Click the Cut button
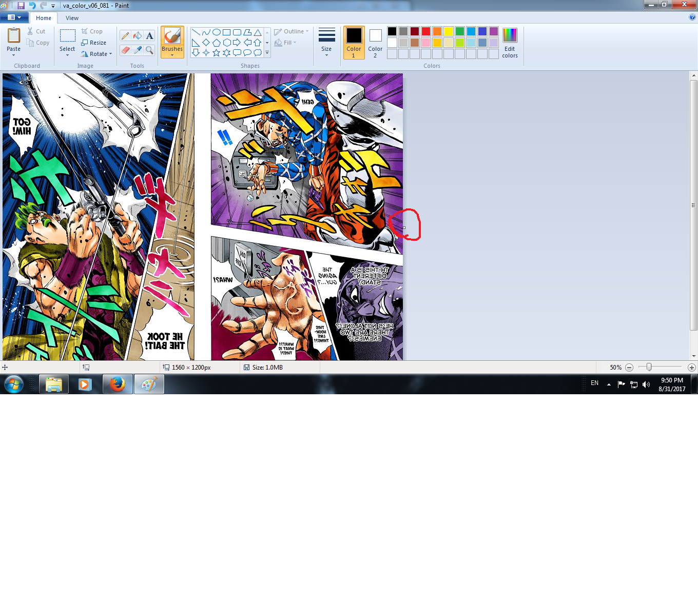 point(36,31)
